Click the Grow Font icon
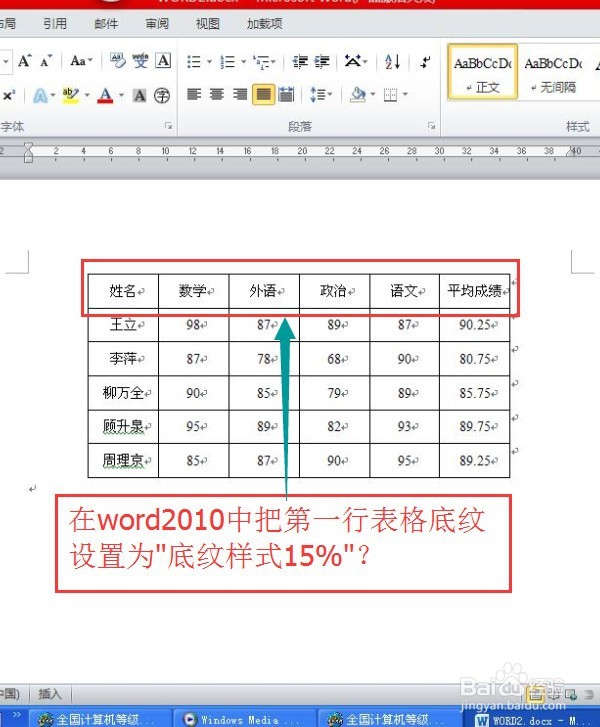600x727 pixels. click(x=25, y=61)
